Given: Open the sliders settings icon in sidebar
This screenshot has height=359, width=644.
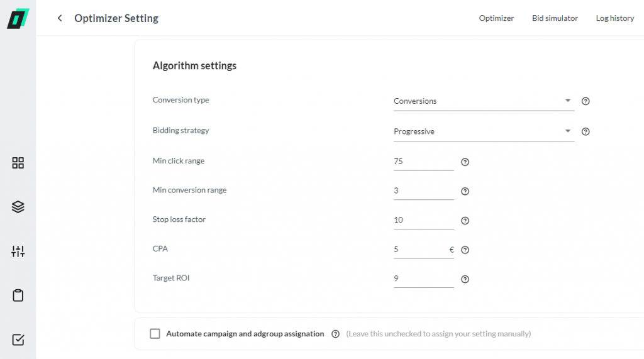Looking at the screenshot, I should tap(18, 251).
